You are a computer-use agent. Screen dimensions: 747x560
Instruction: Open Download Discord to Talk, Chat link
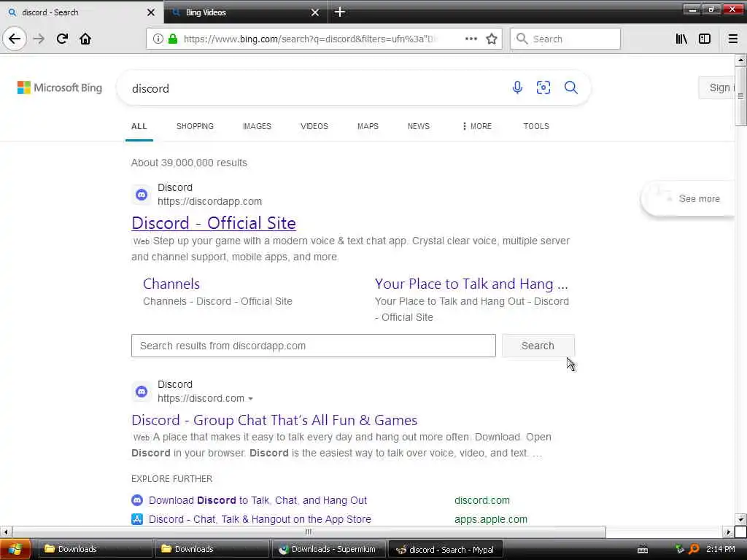pyautogui.click(x=258, y=500)
